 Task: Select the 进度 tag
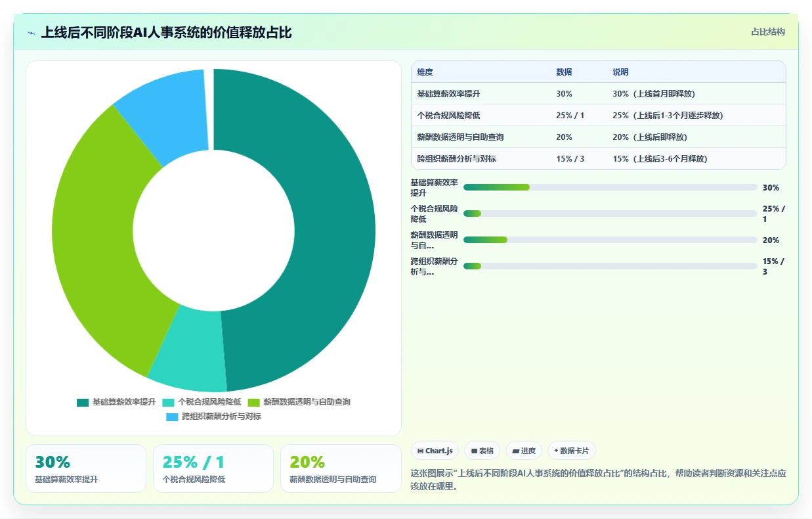pyautogui.click(x=524, y=451)
